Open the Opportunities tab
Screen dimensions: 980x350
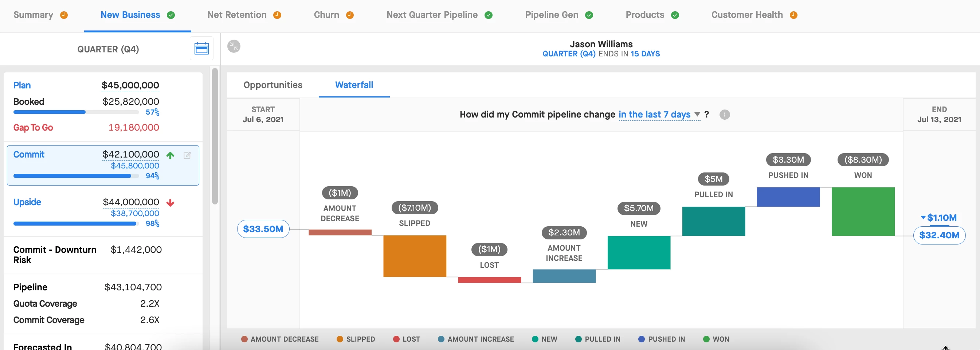pos(273,85)
